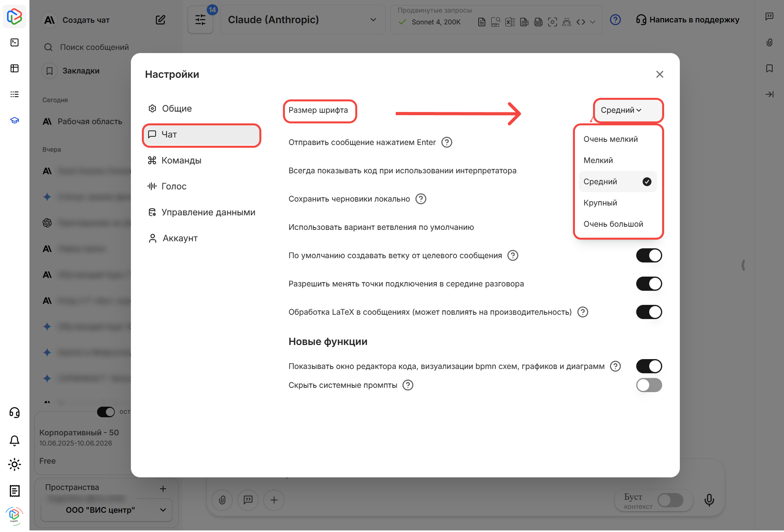784x532 pixels.
Task: Open the Claude (Anthropic) model dropdown
Action: pos(303,20)
